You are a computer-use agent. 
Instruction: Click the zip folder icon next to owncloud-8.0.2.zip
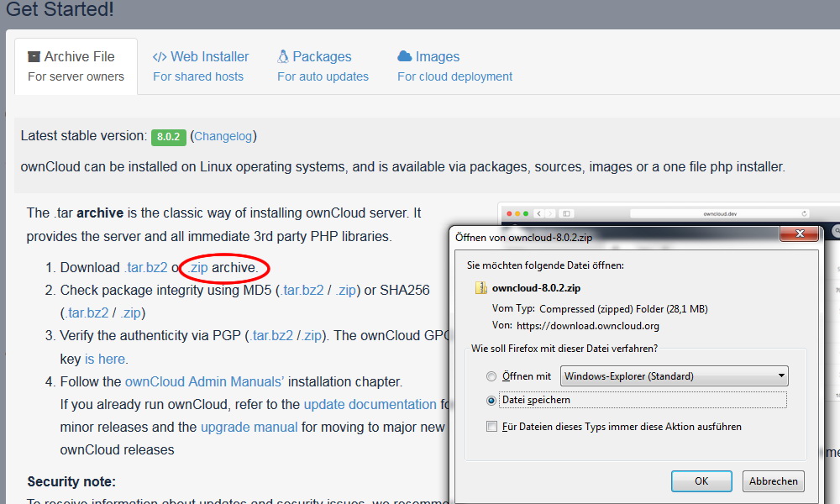pos(481,288)
